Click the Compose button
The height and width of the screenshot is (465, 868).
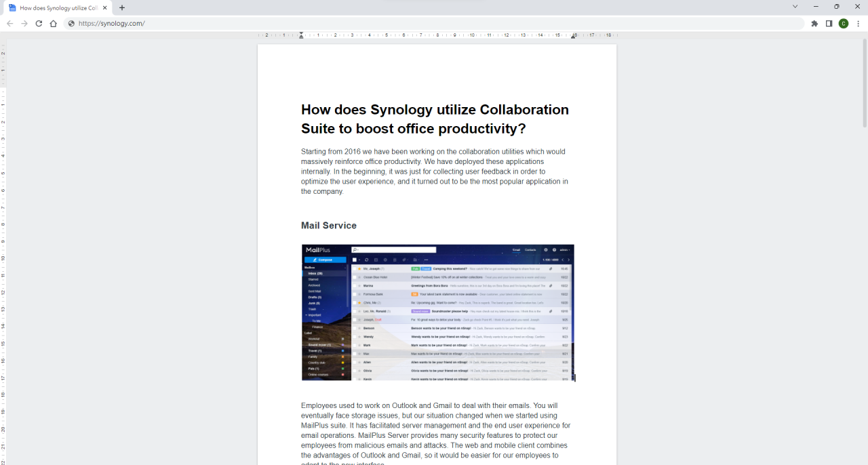(325, 260)
